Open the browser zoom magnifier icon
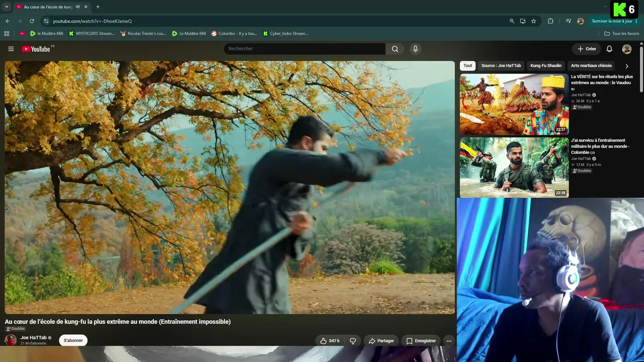The width and height of the screenshot is (644, 362). coord(512,21)
